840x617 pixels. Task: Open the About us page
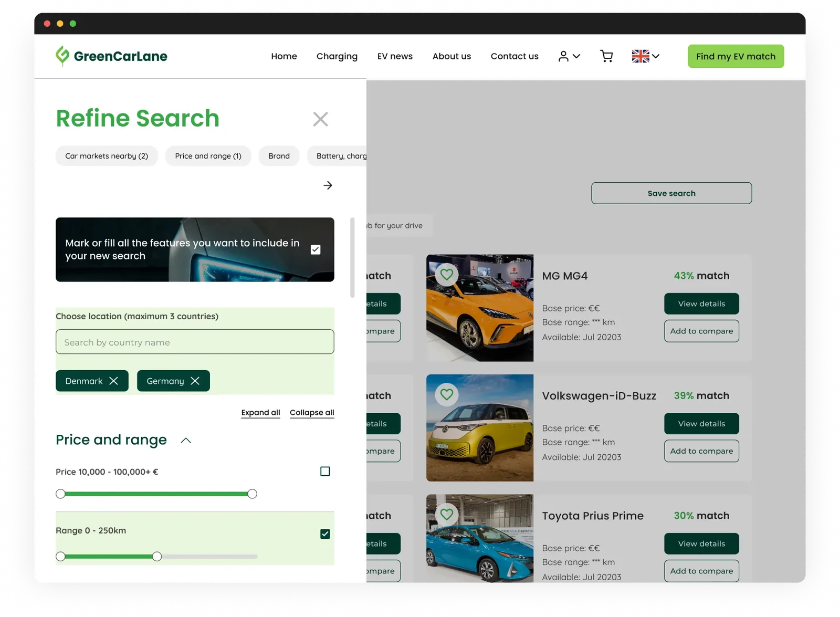pos(451,56)
